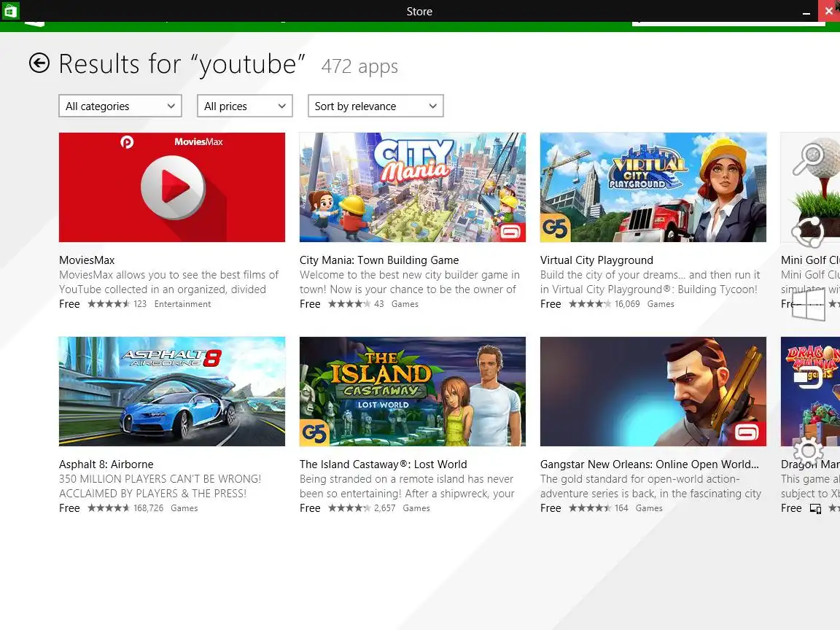Click Gangstar New Orleans description text
Image resolution: width=840 pixels, height=630 pixels.
tap(651, 486)
